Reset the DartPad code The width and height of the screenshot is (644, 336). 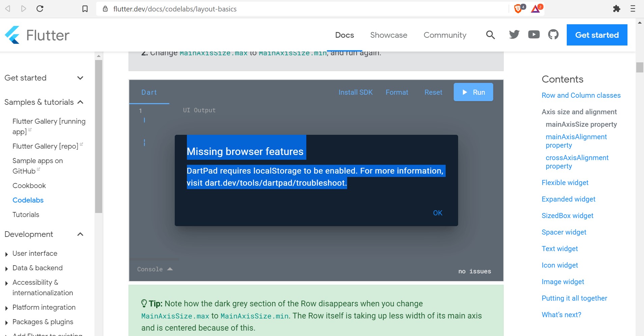(x=433, y=92)
